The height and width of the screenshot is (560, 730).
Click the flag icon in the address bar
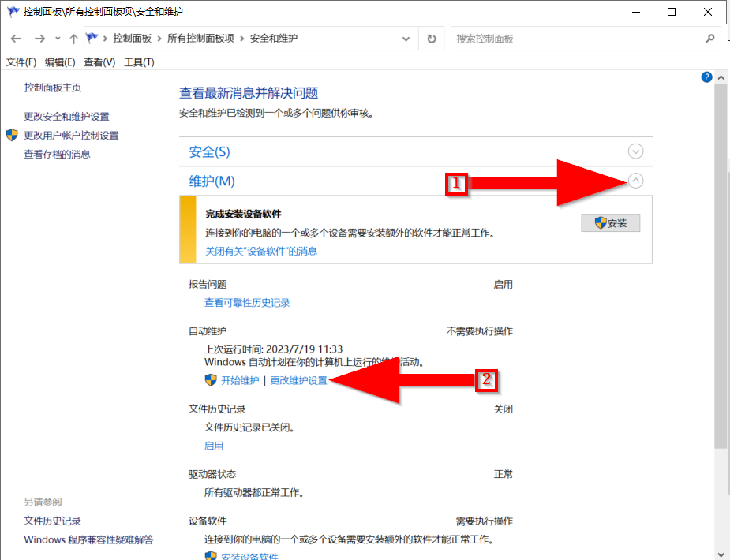pos(92,38)
